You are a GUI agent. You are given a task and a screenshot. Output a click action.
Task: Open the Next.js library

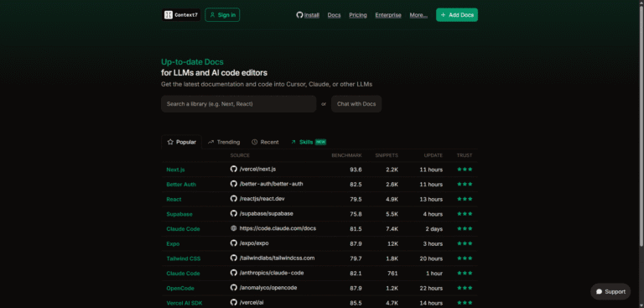(176, 170)
